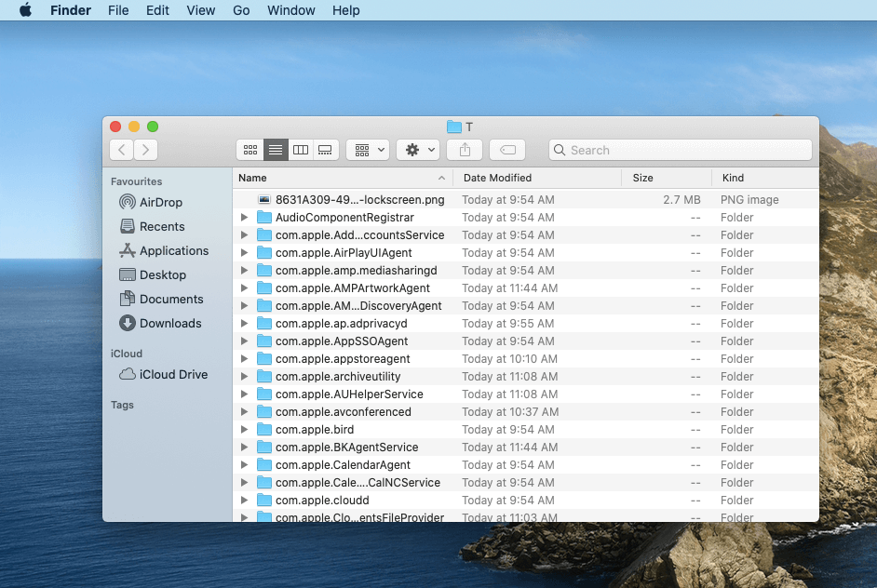
Task: Open the Help menu
Action: (345, 10)
